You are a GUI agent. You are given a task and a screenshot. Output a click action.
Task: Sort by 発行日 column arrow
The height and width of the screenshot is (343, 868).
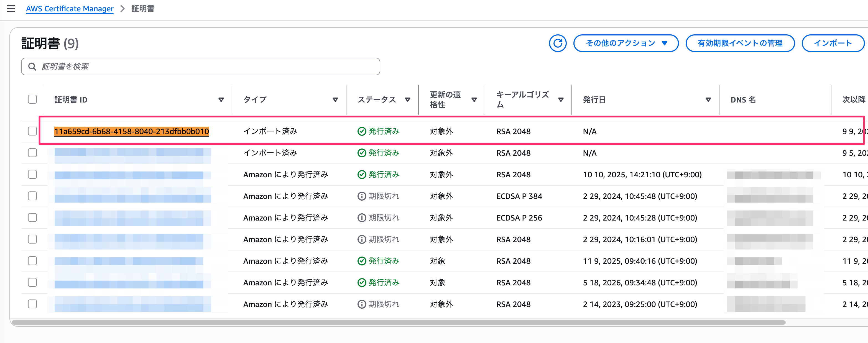pyautogui.click(x=708, y=100)
